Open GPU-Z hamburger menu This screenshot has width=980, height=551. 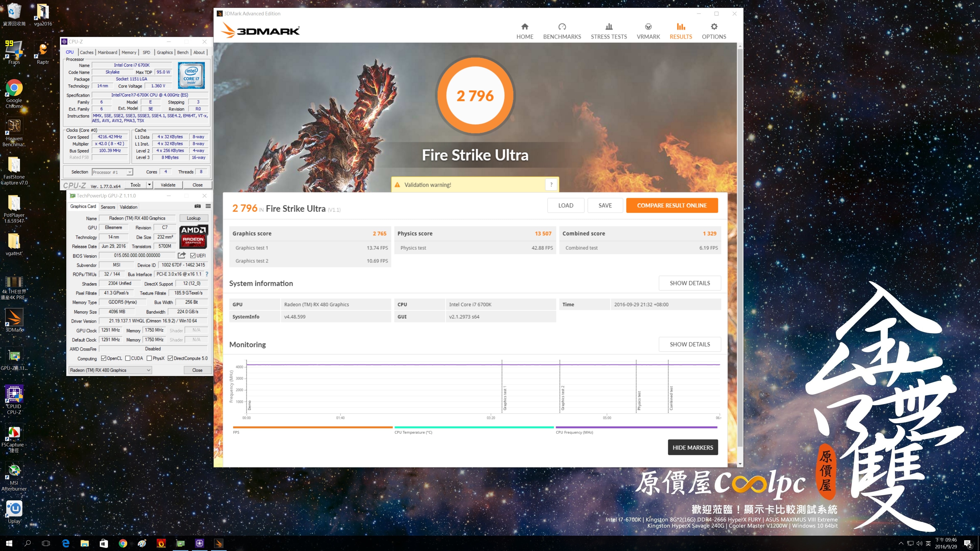tap(208, 206)
